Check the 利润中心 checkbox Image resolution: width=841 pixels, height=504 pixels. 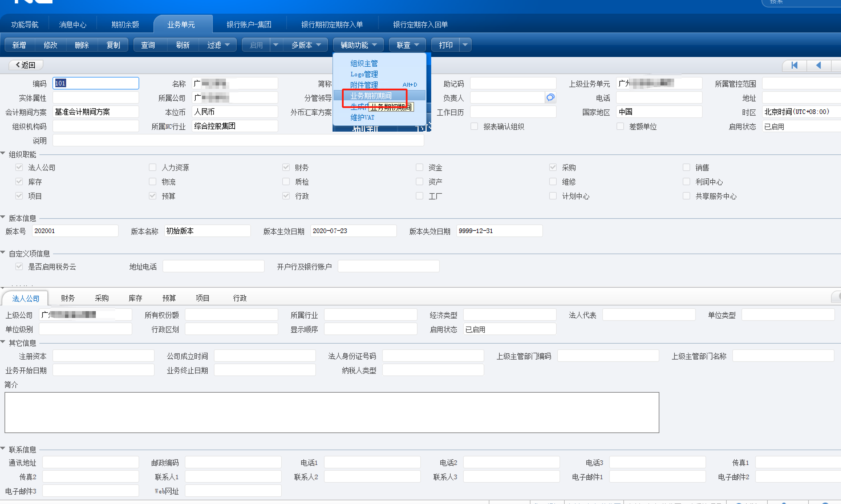point(686,182)
